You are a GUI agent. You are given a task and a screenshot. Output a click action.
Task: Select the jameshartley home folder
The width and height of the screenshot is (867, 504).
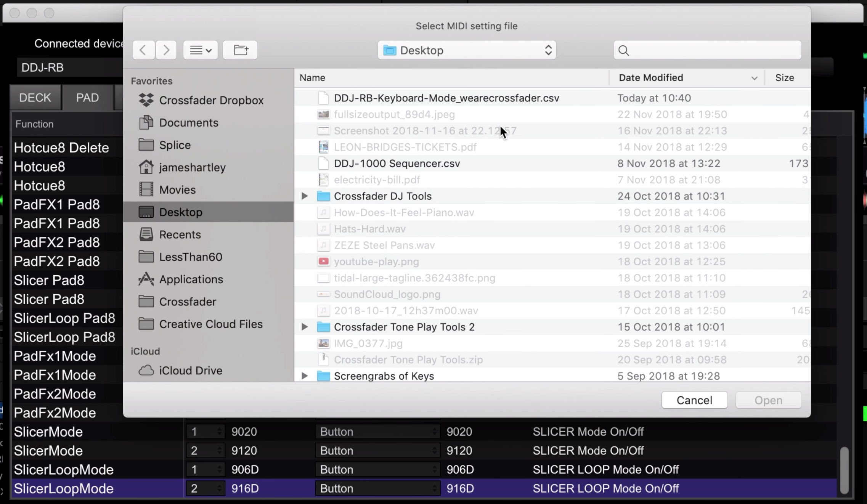pos(192,167)
